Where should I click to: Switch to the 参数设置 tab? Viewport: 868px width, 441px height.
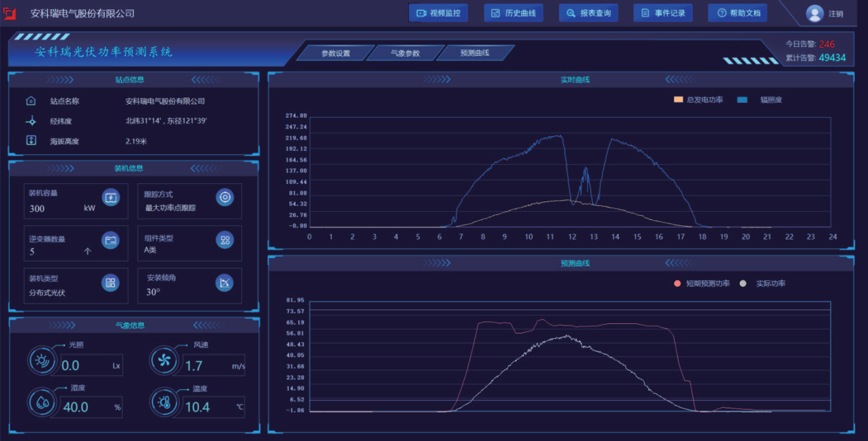(x=335, y=53)
